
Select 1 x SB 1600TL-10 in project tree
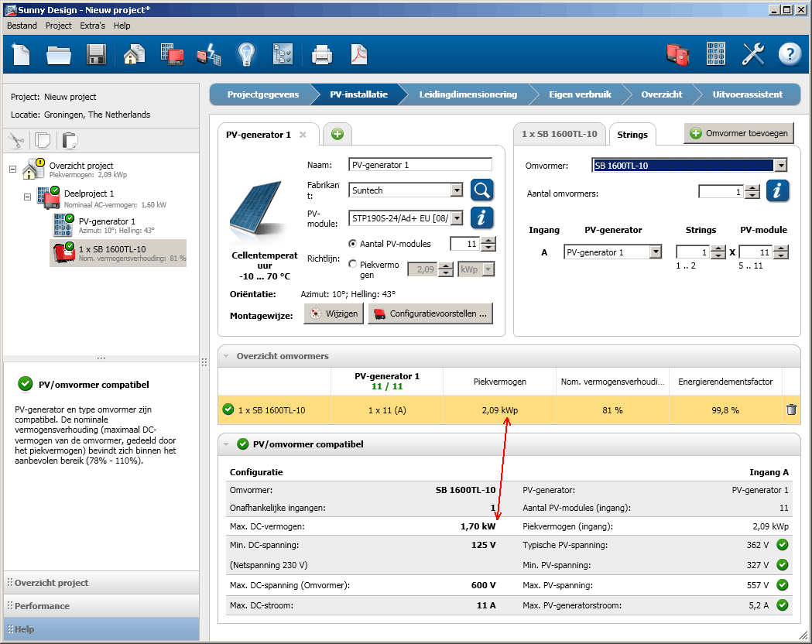coord(118,253)
